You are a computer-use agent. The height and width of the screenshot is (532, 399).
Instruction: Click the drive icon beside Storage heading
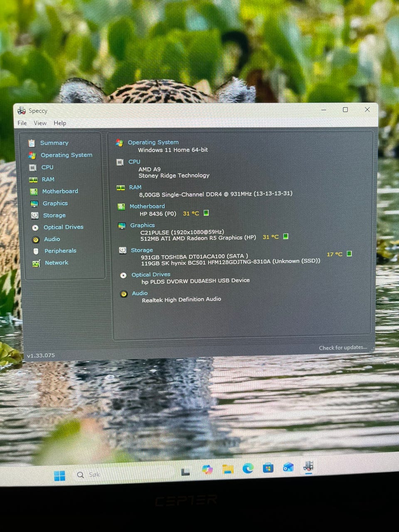[x=123, y=251]
